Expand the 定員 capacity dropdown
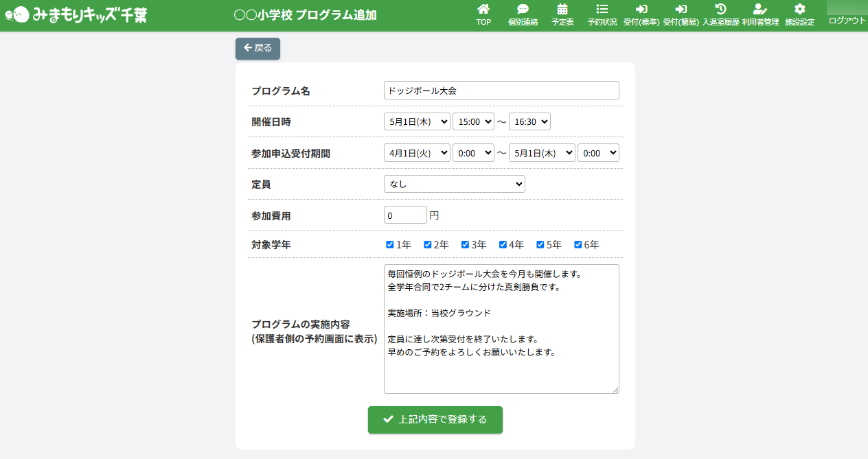The height and width of the screenshot is (459, 868). click(454, 184)
